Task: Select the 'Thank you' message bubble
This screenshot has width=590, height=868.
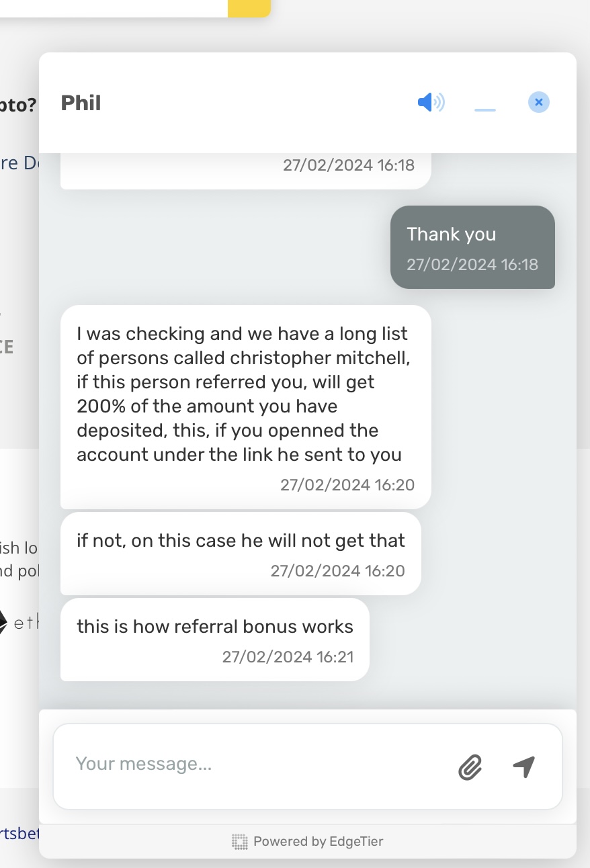Action: pos(472,247)
